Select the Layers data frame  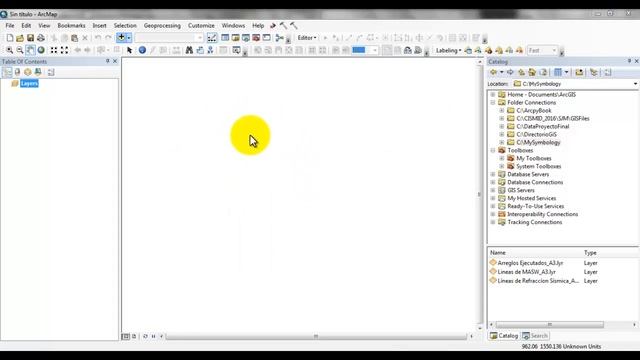click(x=29, y=83)
